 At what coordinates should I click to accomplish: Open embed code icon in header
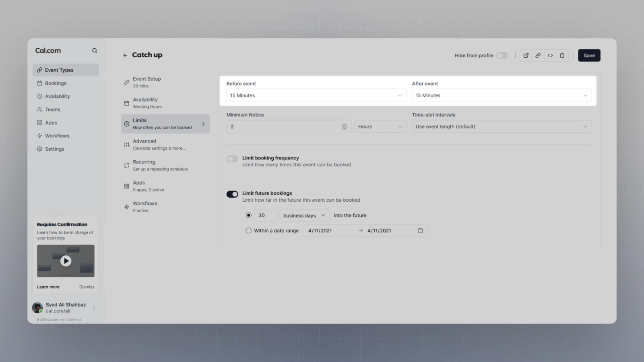click(x=550, y=56)
